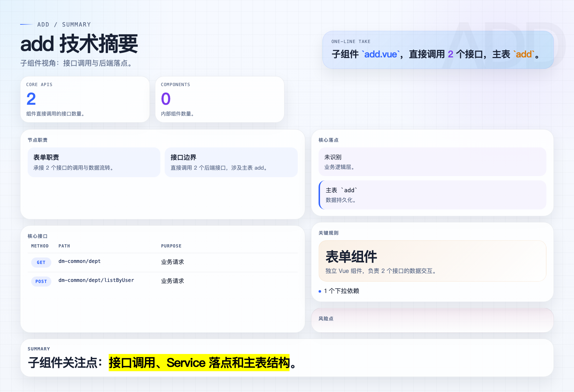The width and height of the screenshot is (574, 392).
Task: Click the 'add 技术摘要' main heading
Action: pyautogui.click(x=79, y=44)
